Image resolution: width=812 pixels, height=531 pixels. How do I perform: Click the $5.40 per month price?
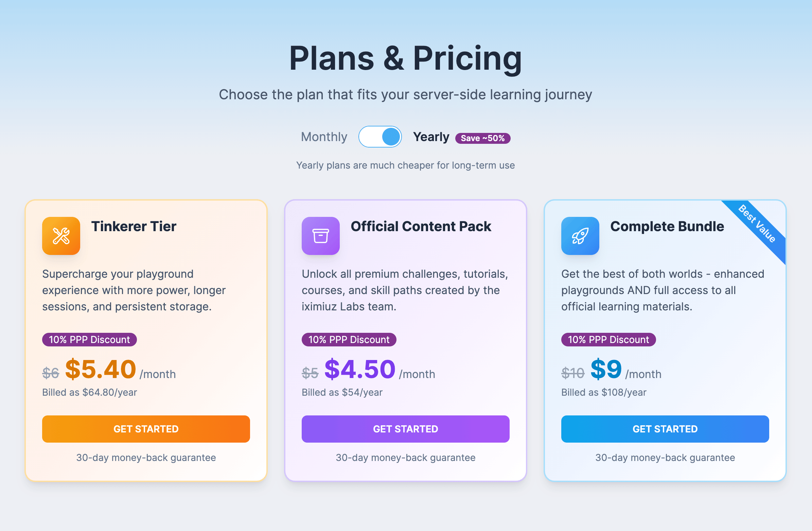101,370
